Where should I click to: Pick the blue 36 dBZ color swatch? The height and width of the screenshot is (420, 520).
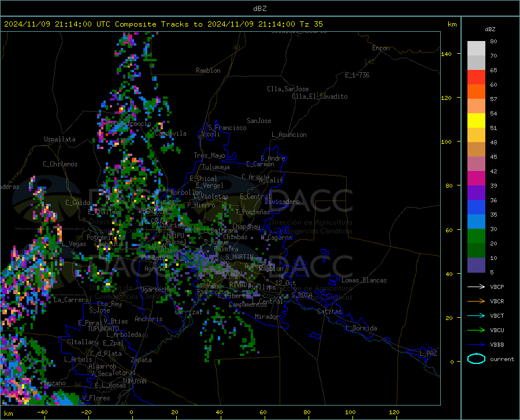[476, 207]
